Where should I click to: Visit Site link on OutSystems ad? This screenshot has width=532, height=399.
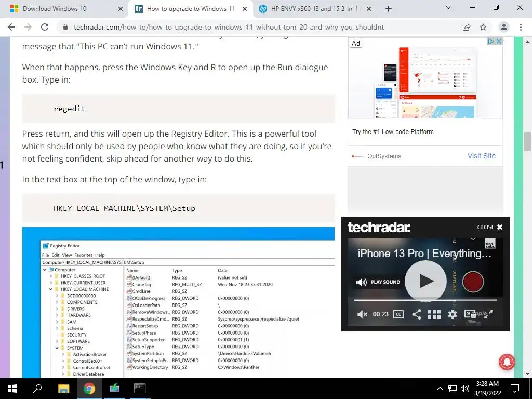[x=482, y=156]
